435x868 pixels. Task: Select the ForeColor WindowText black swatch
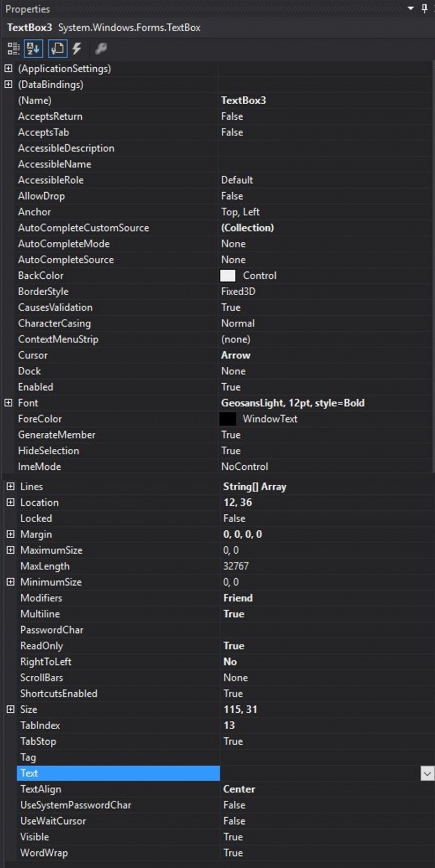[228, 419]
